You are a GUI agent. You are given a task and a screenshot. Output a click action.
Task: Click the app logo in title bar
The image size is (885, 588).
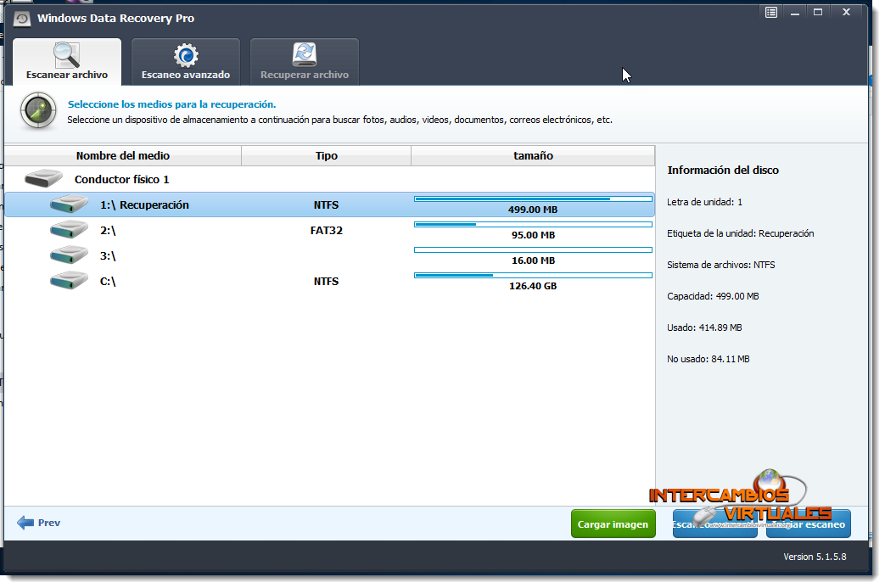[22, 19]
